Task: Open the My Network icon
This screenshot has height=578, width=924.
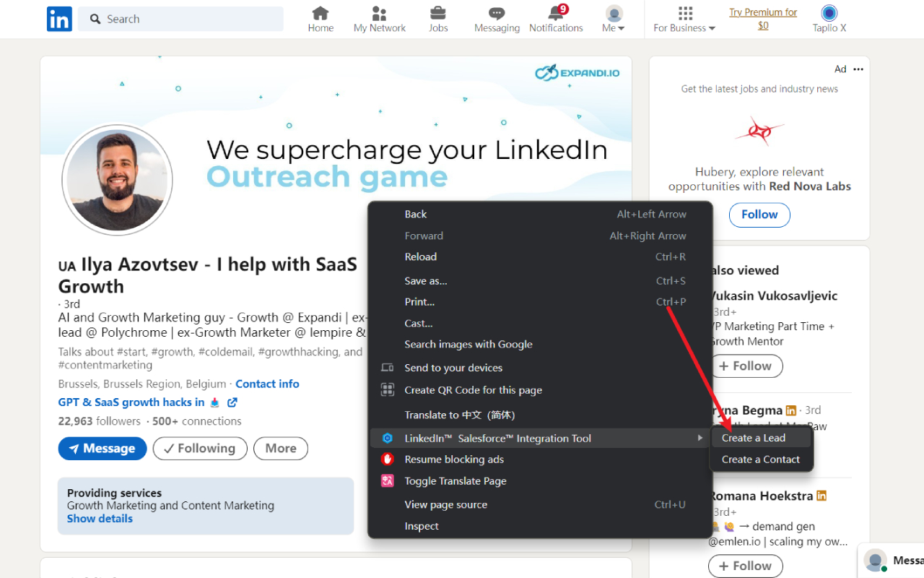Action: tap(379, 13)
